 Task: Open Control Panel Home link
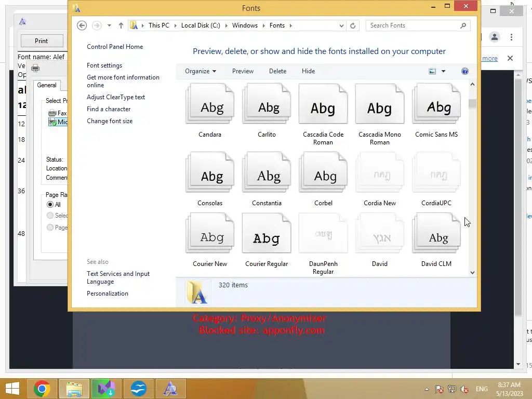pyautogui.click(x=115, y=47)
